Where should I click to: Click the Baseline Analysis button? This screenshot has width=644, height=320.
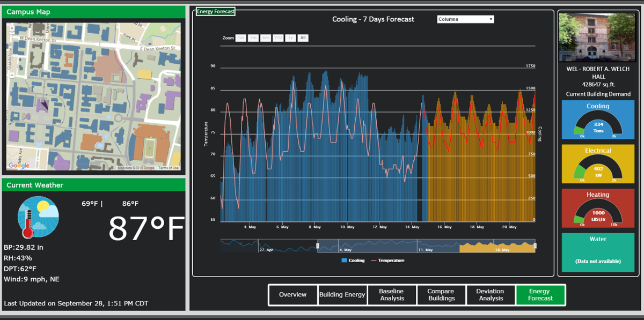click(x=392, y=295)
